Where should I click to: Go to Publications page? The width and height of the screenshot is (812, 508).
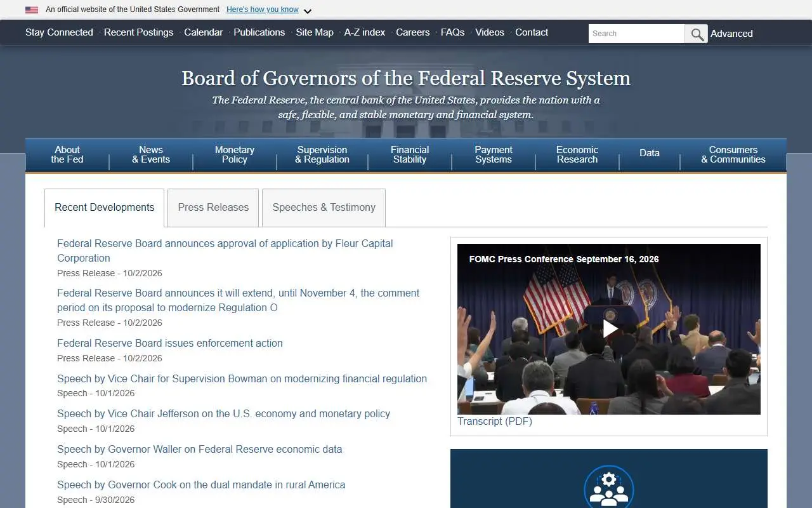[x=259, y=32]
